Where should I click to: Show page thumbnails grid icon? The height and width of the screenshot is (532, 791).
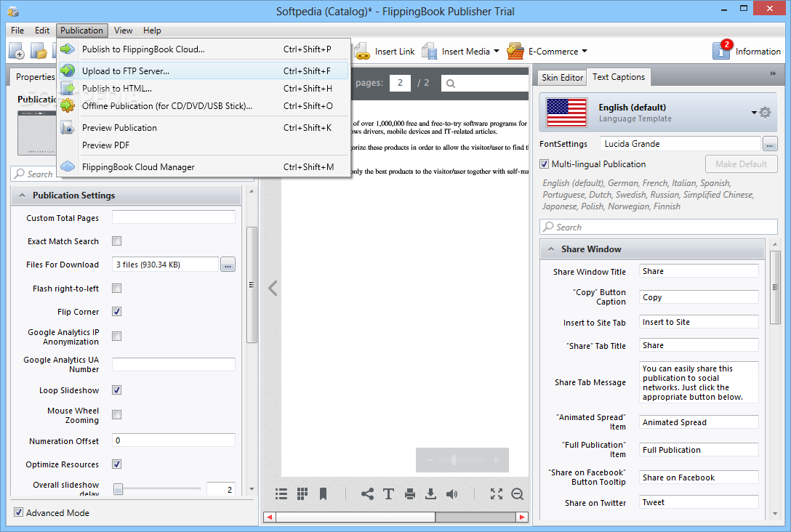tap(302, 493)
